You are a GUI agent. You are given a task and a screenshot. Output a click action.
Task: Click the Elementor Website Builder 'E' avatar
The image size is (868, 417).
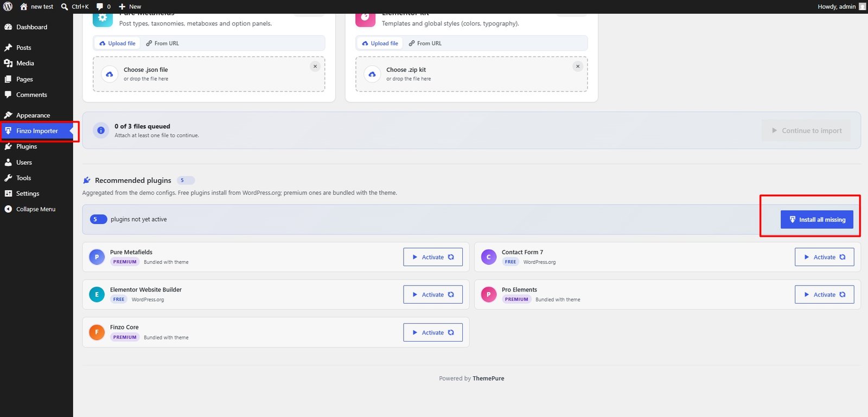point(97,294)
